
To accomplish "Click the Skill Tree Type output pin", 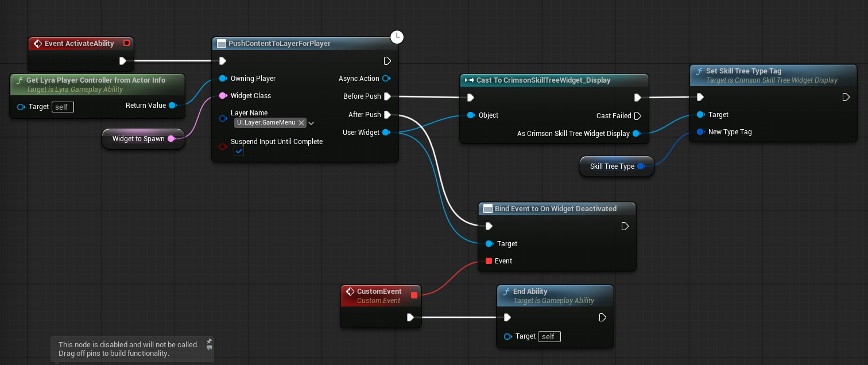I will point(641,166).
